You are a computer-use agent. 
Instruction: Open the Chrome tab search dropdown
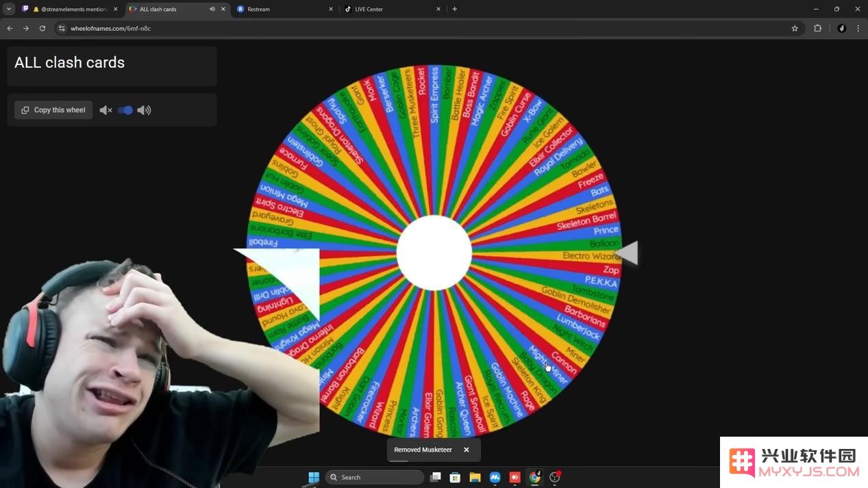pos(9,9)
